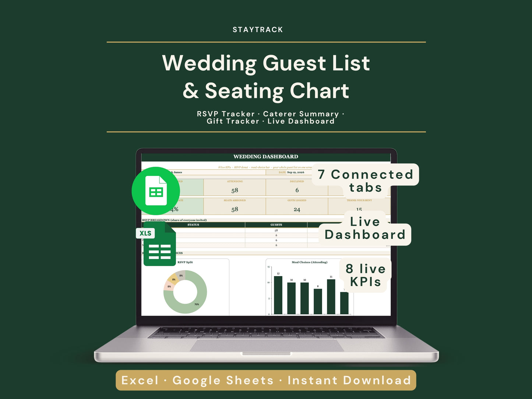
Task: Click the meal chart bar labeled 8
Action: click(x=318, y=301)
